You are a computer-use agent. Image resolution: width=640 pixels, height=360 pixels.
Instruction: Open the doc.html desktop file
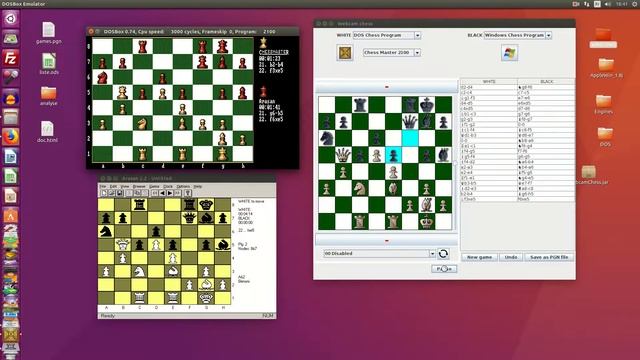[47, 131]
